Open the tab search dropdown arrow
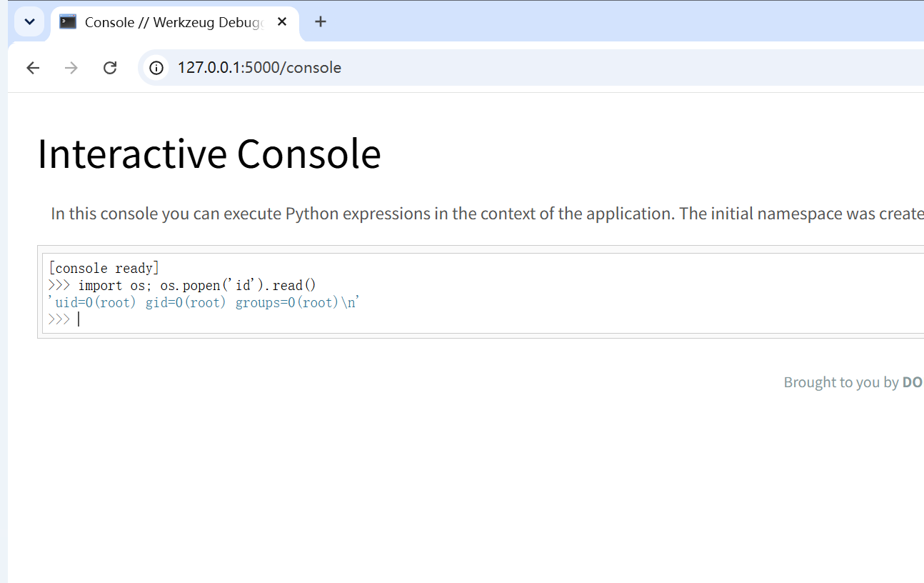924x583 pixels. (29, 22)
